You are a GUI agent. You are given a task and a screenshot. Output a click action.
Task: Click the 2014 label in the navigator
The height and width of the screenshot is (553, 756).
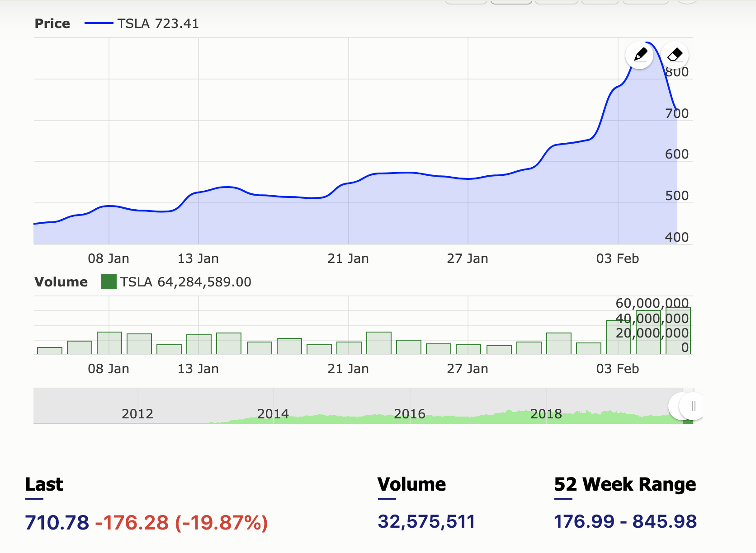pyautogui.click(x=273, y=413)
